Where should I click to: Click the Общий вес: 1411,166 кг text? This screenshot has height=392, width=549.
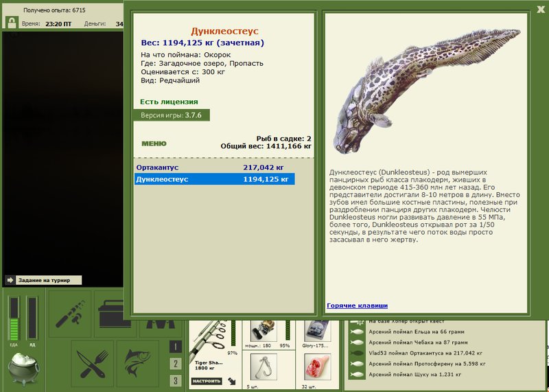click(x=266, y=146)
